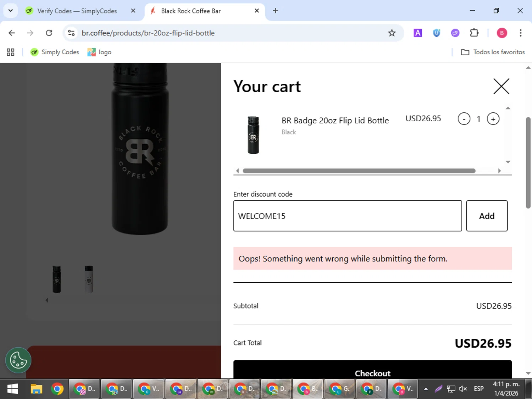Open the logo bookmark

coord(99,52)
